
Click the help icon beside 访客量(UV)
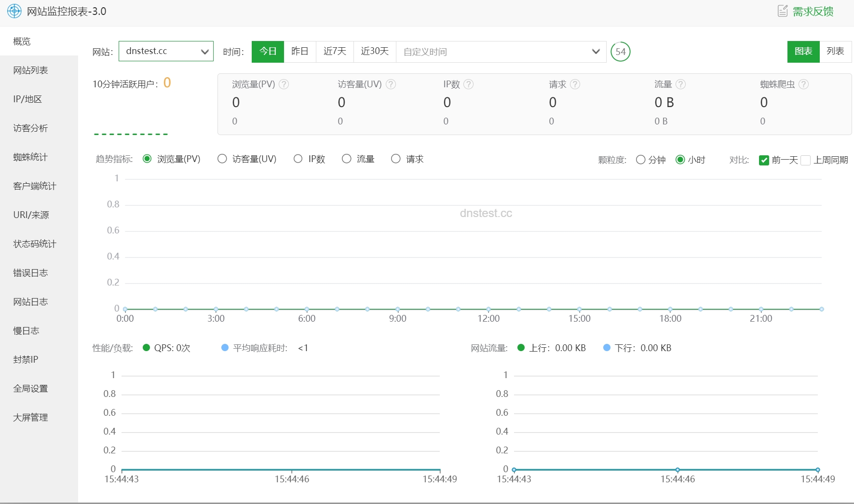pos(391,84)
